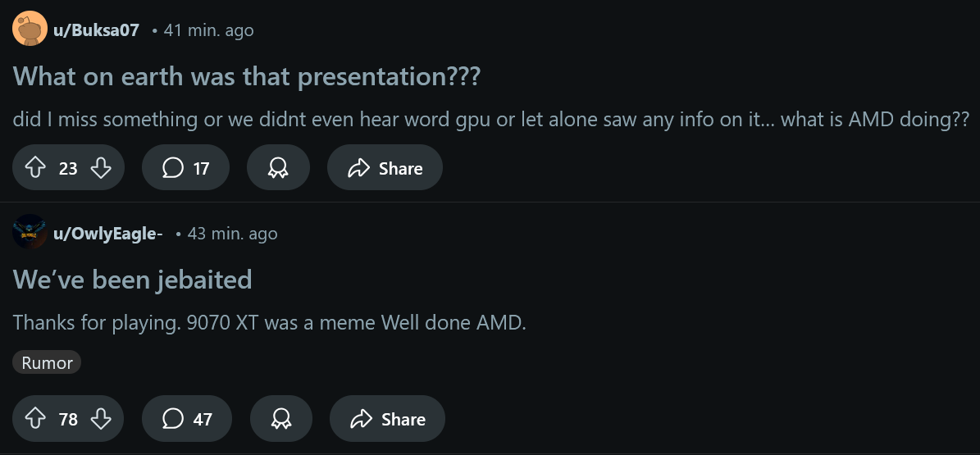Click the "41 min. ago" timestamp

[x=209, y=30]
